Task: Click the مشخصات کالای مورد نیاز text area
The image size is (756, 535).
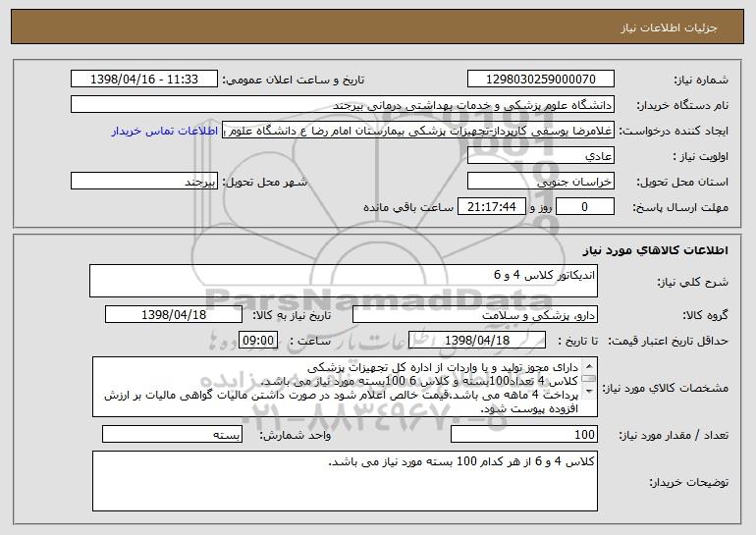Action: [x=345, y=387]
